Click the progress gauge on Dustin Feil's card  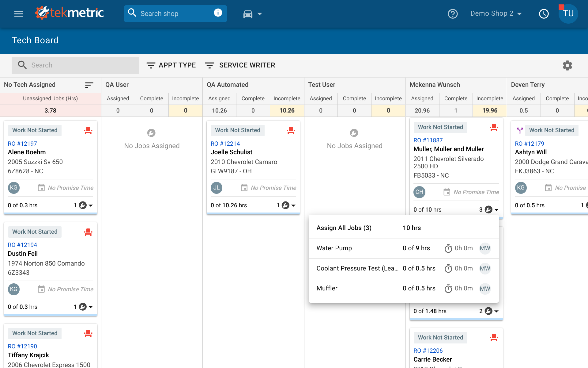82,307
